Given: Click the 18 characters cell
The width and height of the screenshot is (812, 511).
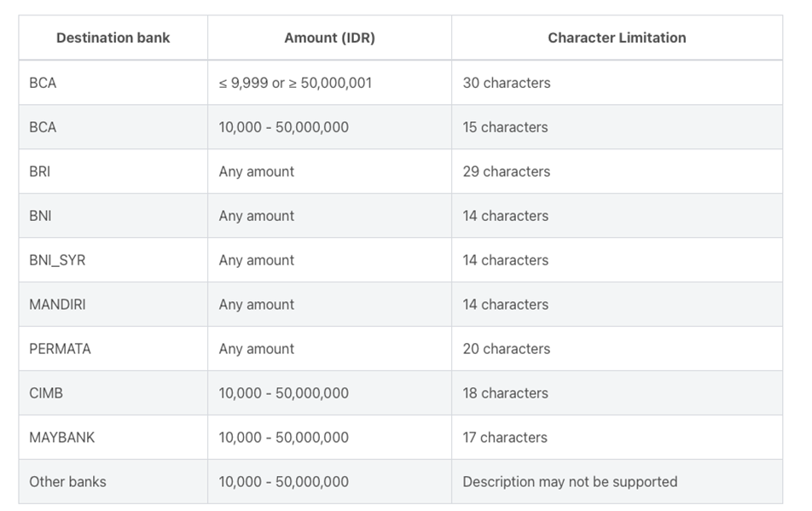Looking at the screenshot, I should coord(617,393).
